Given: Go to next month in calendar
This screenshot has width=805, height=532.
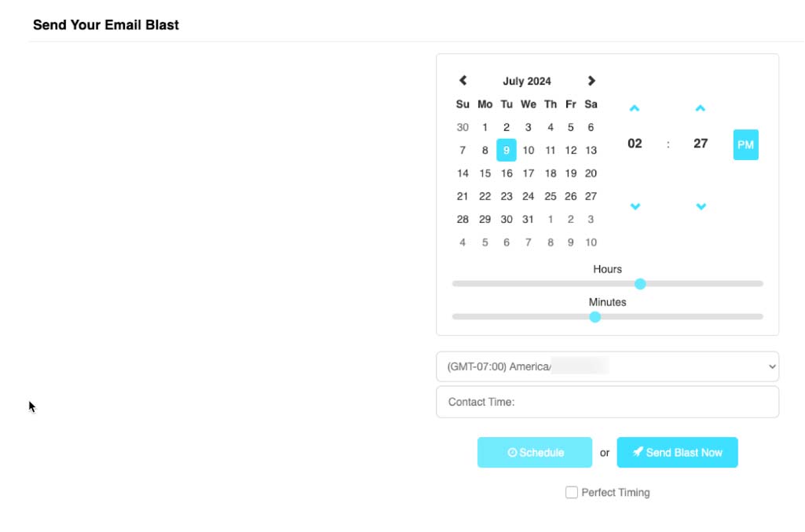Looking at the screenshot, I should (x=591, y=81).
